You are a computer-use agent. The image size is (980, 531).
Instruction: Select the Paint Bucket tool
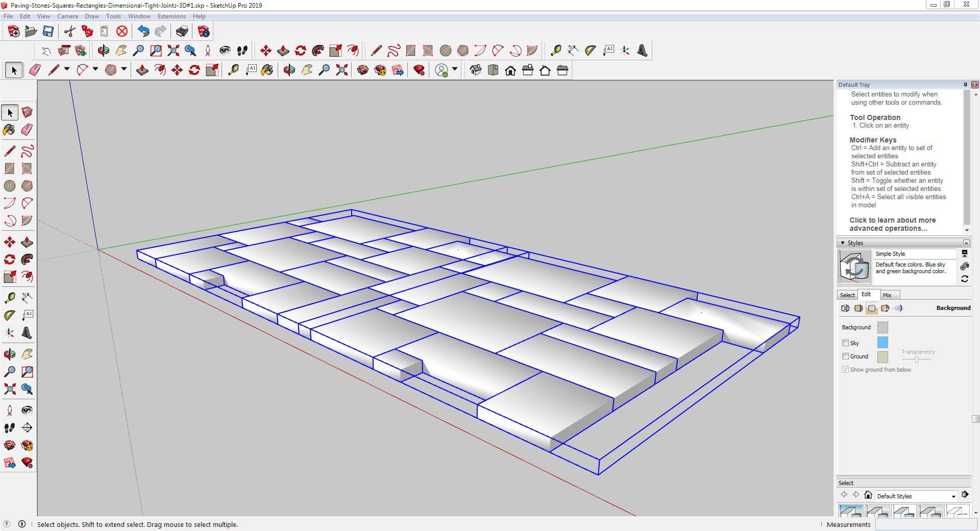coord(9,130)
